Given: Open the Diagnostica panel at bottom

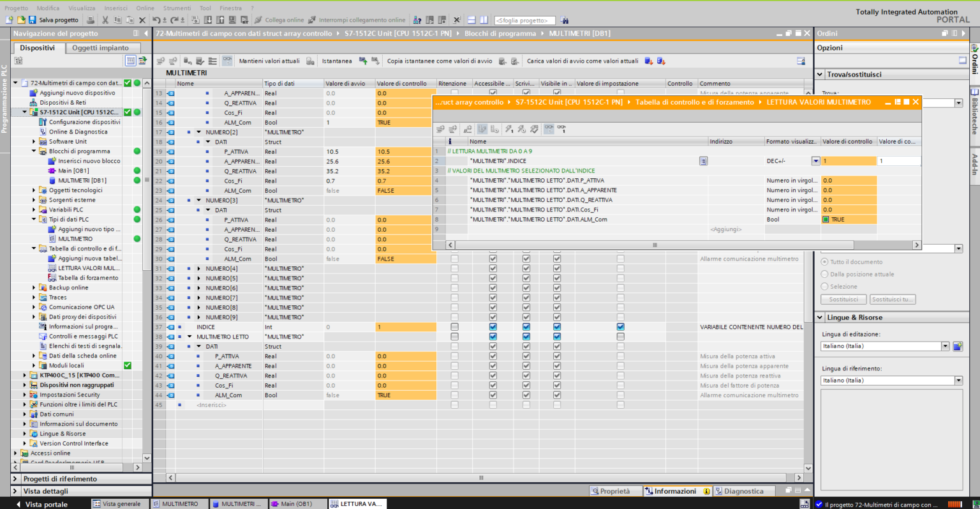Looking at the screenshot, I should 744,490.
